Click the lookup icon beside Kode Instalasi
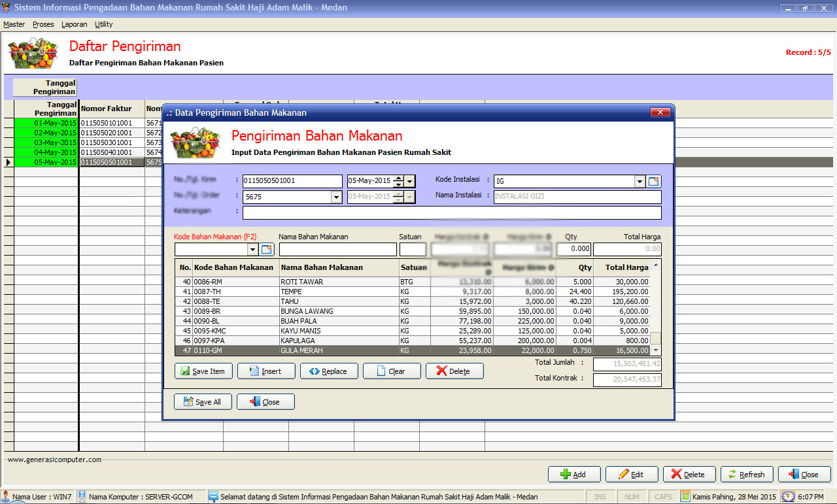The image size is (837, 504). click(654, 182)
